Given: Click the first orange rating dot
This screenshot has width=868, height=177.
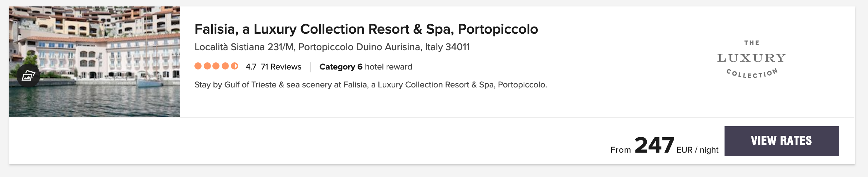Looking at the screenshot, I should pyautogui.click(x=198, y=66).
